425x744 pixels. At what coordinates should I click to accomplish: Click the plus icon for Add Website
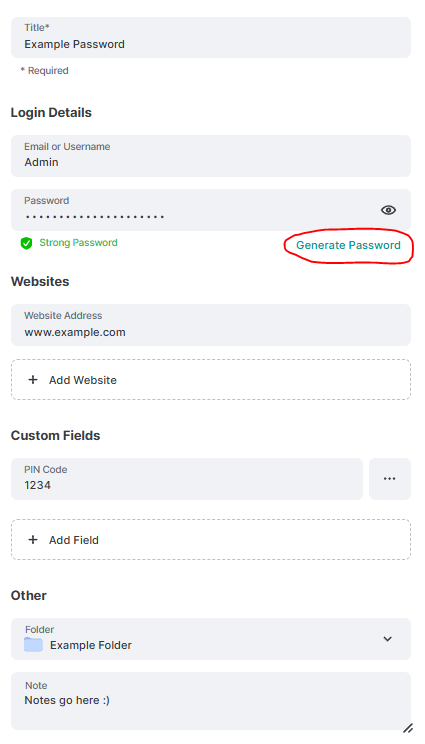(33, 380)
